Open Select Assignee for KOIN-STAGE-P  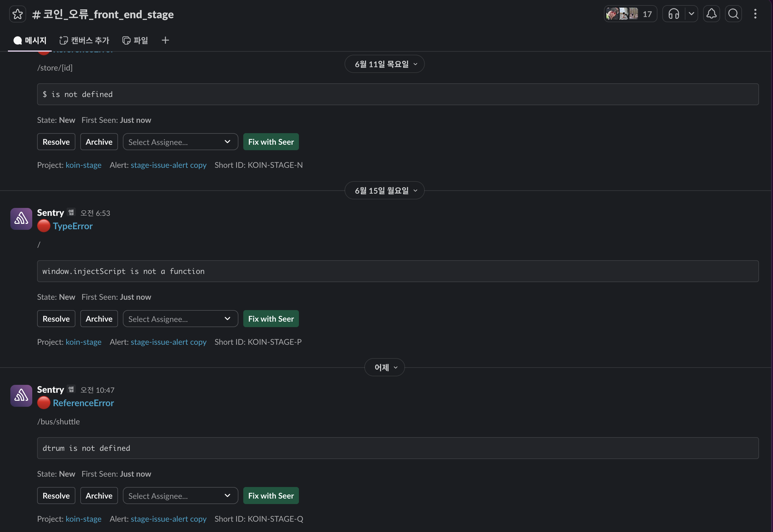(180, 319)
